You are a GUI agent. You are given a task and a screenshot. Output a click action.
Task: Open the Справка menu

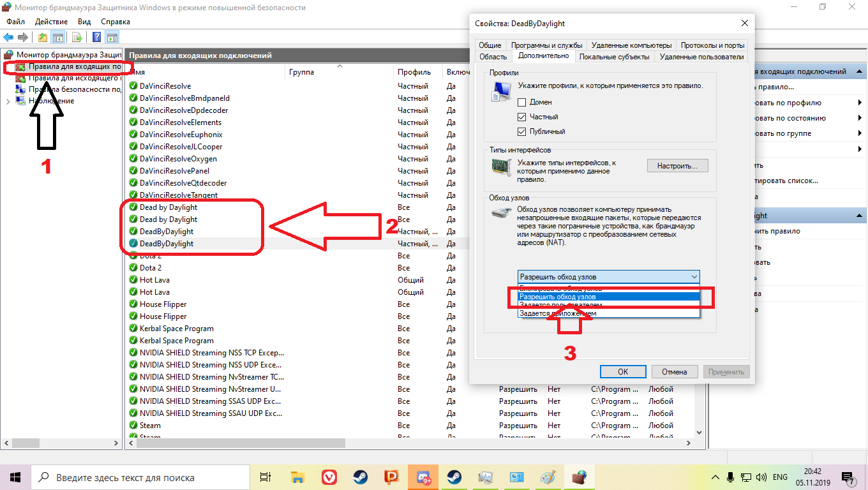click(x=116, y=22)
